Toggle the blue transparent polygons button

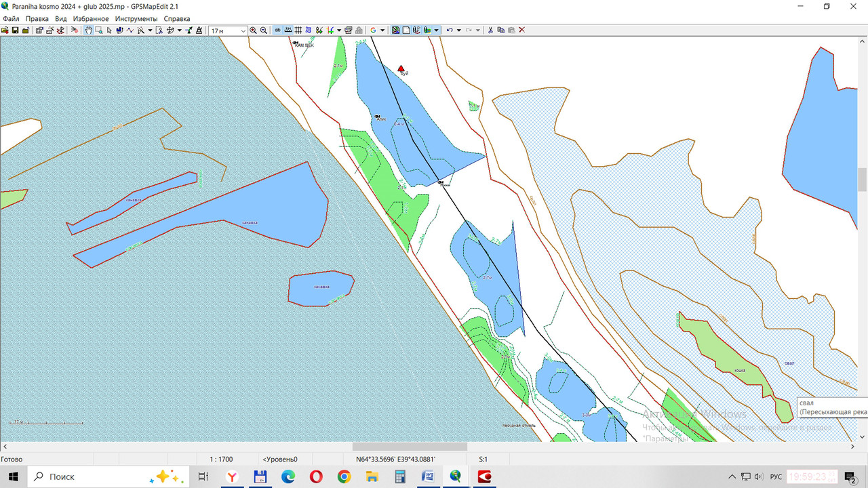click(x=309, y=30)
